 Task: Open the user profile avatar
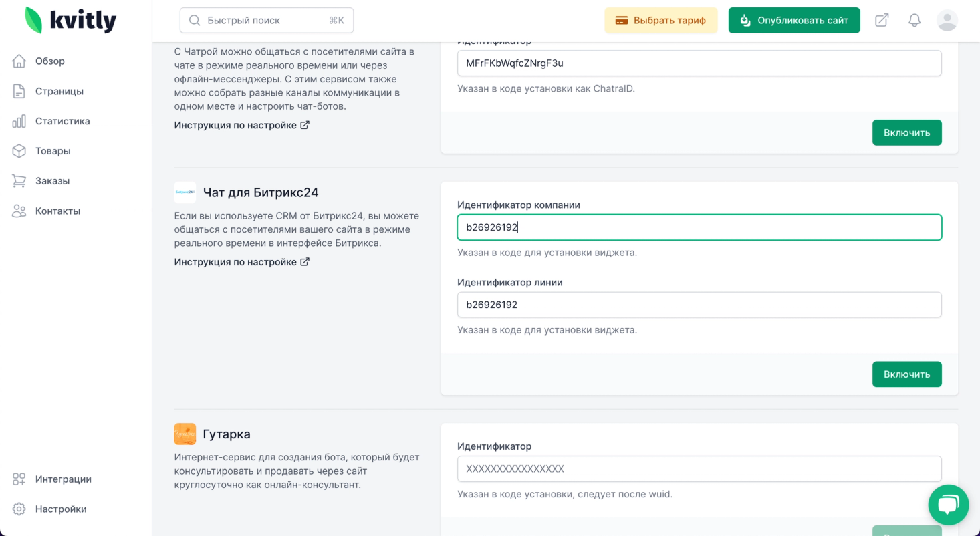pyautogui.click(x=947, y=20)
